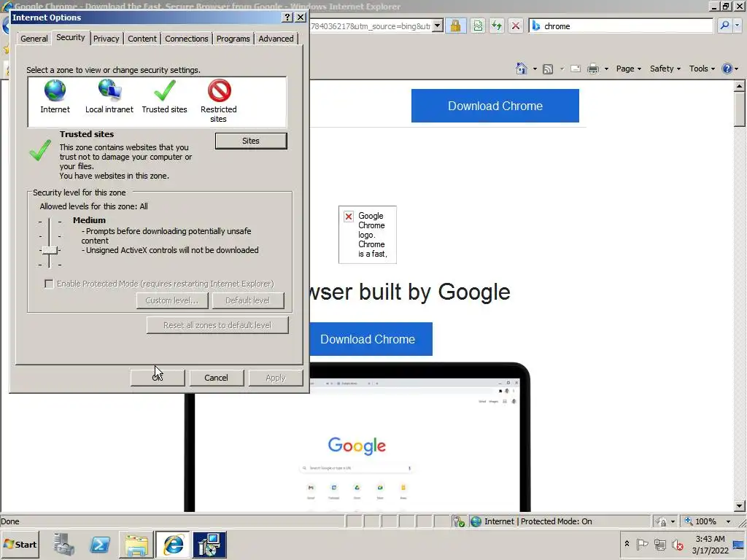747x560 pixels.
Task: Click the Show desktop button
Action: (x=740, y=544)
